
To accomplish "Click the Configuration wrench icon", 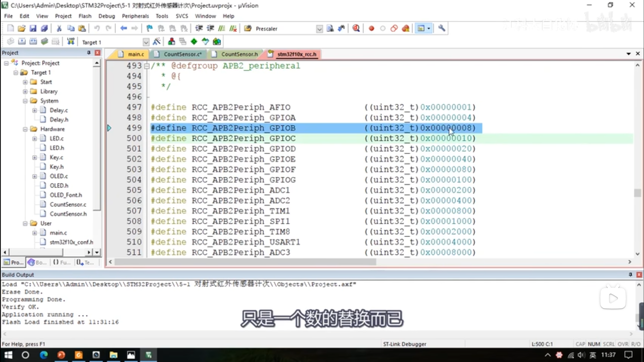I will (441, 28).
